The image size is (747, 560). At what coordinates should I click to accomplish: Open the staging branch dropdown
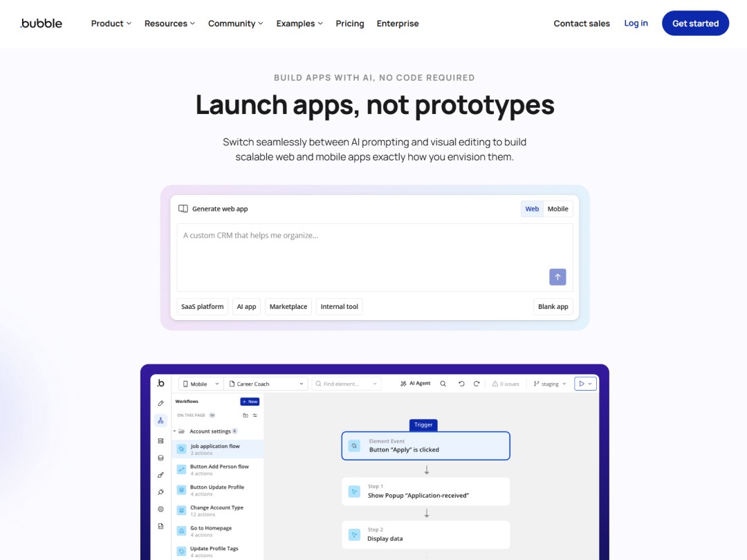(548, 384)
